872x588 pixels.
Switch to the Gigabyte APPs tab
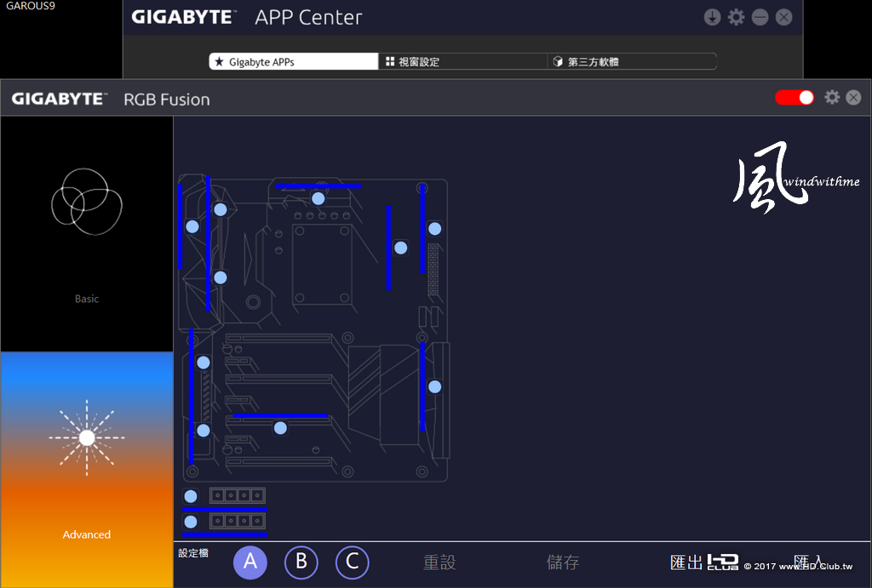point(294,61)
